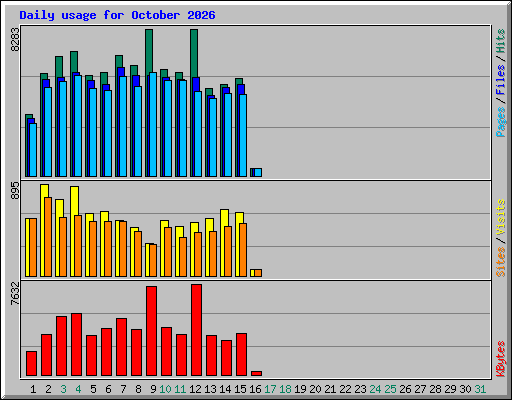This screenshot has width=512, height=400.
Task: Click the day 9 label on the x-axis
Action: pos(153,389)
